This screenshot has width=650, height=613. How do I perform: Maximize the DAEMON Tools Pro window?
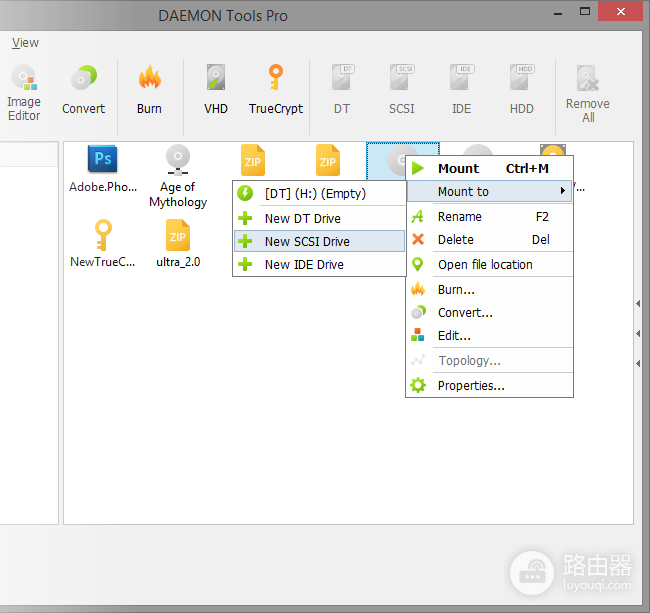[585, 11]
